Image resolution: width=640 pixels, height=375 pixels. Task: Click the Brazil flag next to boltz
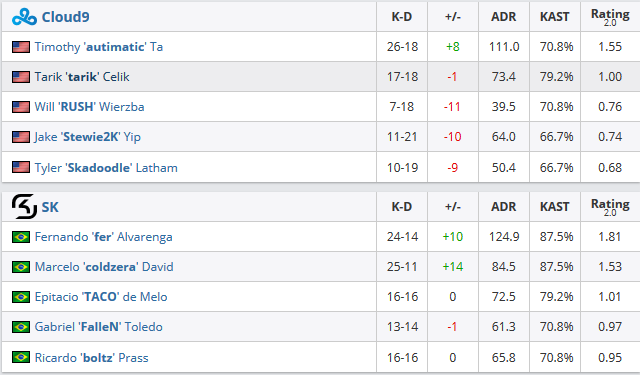pyautogui.click(x=21, y=357)
